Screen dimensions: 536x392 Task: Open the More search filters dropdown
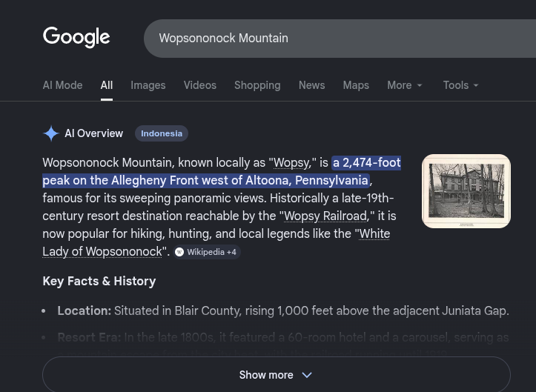pyautogui.click(x=405, y=85)
